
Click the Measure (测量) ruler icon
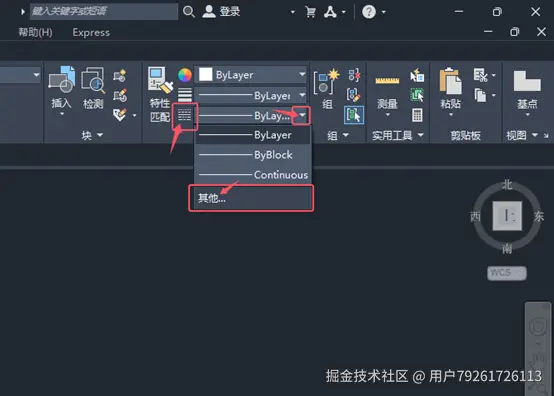click(387, 81)
